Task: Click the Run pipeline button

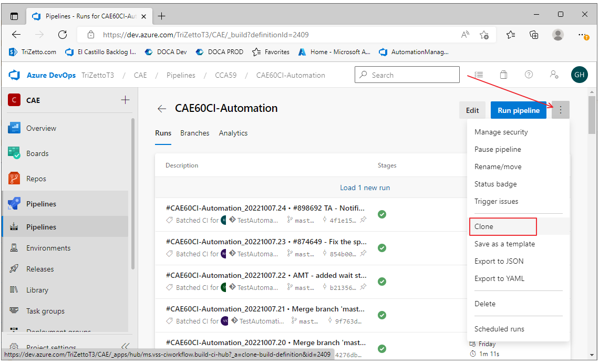Action: point(519,110)
